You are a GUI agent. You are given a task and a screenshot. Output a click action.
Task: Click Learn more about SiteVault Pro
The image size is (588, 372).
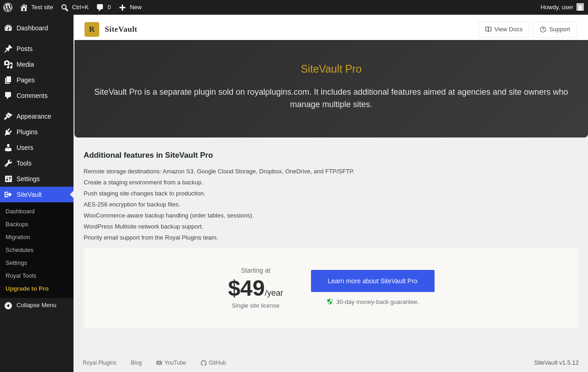point(373,281)
